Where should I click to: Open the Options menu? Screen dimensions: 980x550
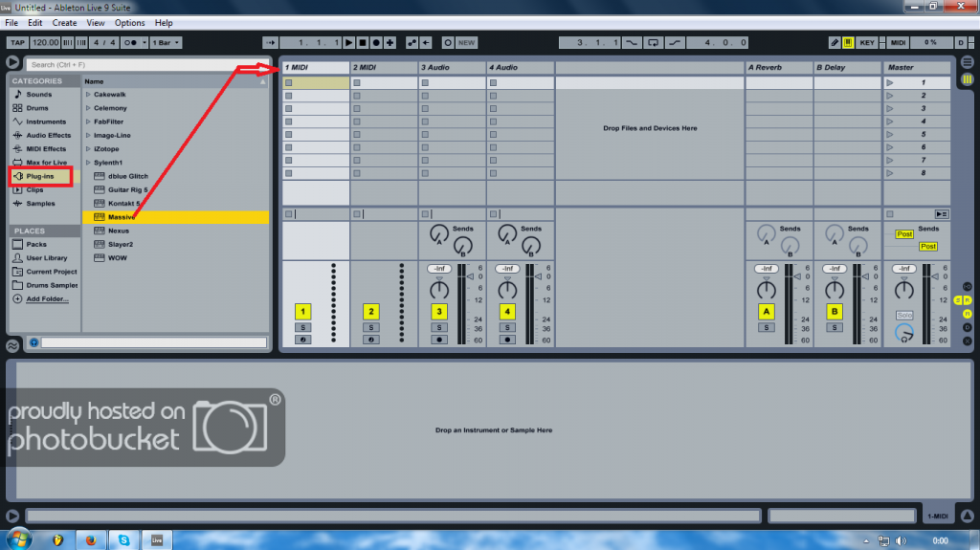coord(129,23)
